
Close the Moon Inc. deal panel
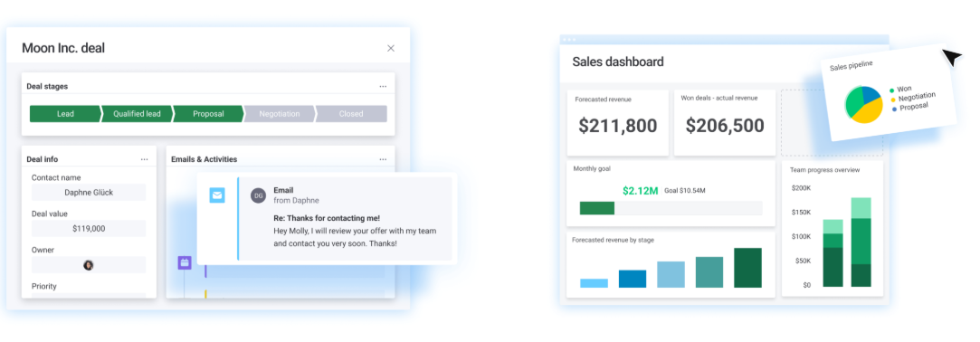point(391,48)
